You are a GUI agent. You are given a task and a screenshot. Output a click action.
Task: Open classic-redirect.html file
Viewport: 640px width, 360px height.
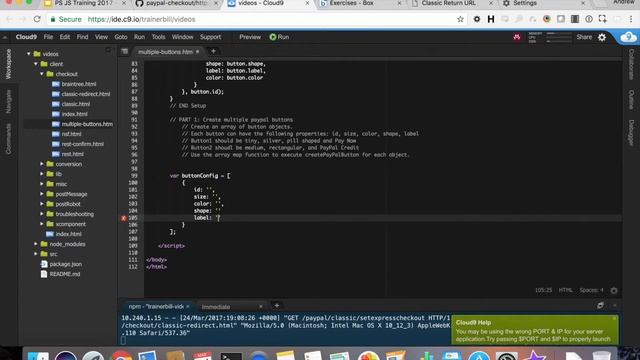pyautogui.click(x=86, y=94)
